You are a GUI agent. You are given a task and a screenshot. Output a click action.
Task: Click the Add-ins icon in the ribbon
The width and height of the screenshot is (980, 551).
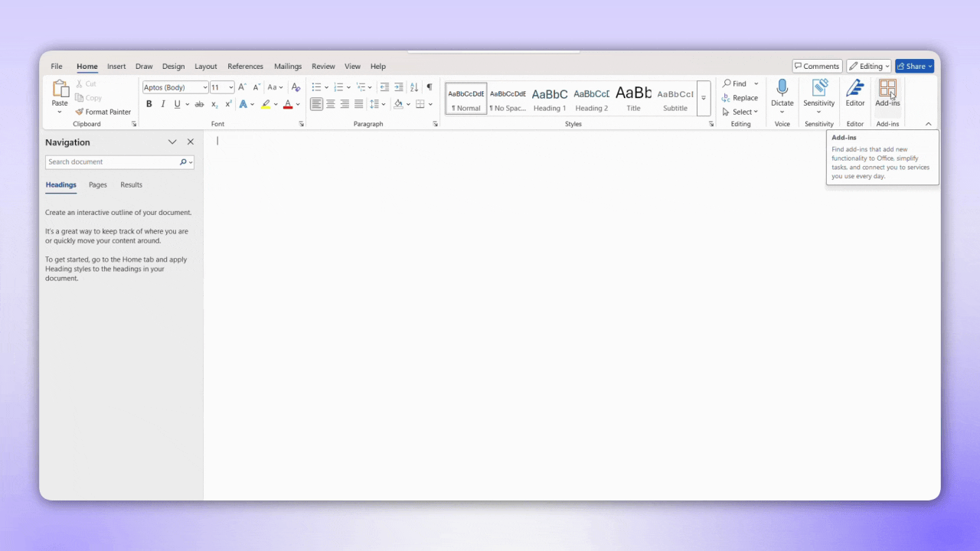[x=887, y=88]
